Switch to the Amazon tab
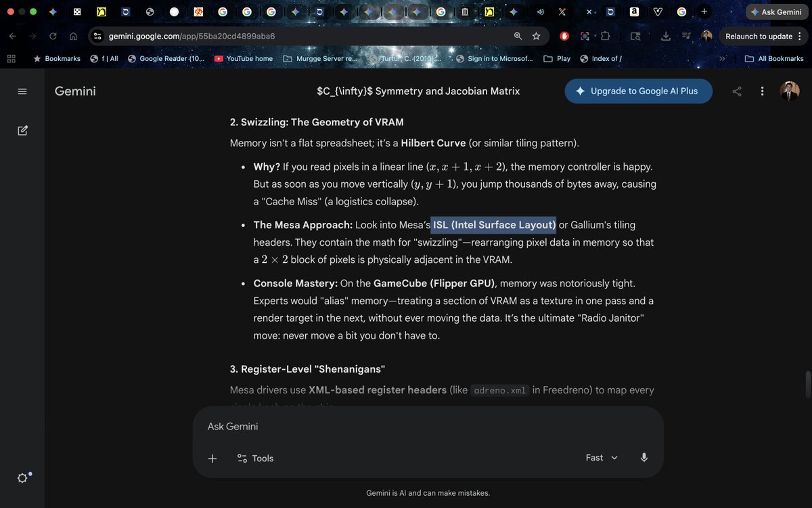 (x=634, y=12)
